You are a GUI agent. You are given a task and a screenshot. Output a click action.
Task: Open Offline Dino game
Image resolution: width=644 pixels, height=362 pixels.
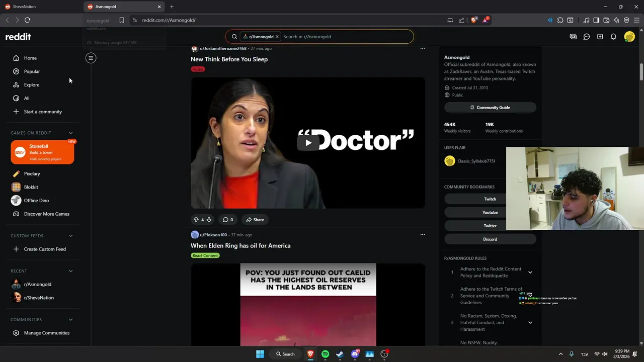36,201
